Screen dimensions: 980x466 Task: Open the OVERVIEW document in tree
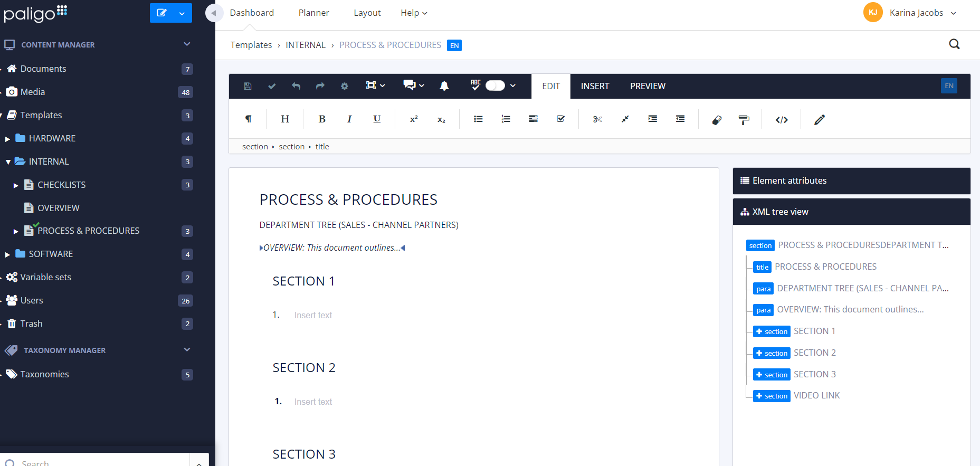(58, 208)
